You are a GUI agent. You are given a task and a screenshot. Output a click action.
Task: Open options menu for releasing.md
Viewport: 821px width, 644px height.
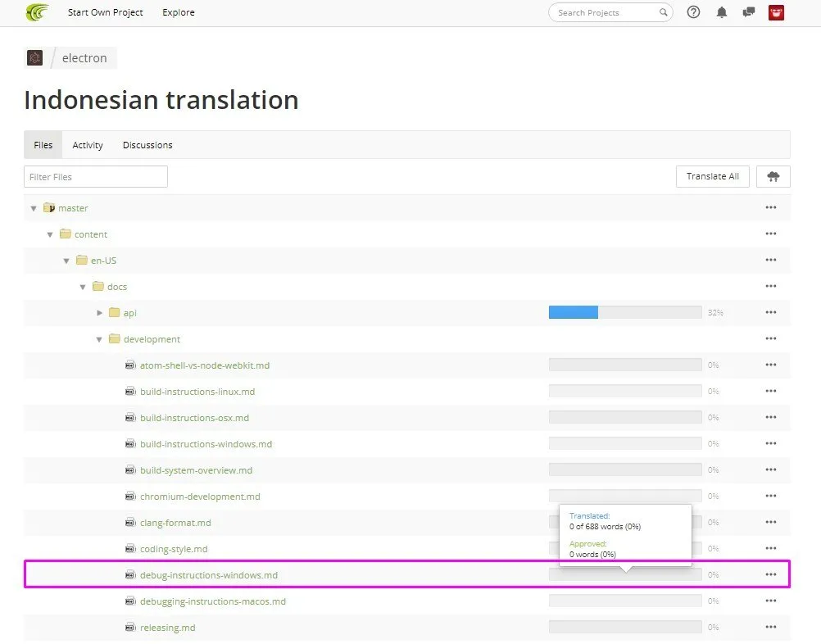771,627
